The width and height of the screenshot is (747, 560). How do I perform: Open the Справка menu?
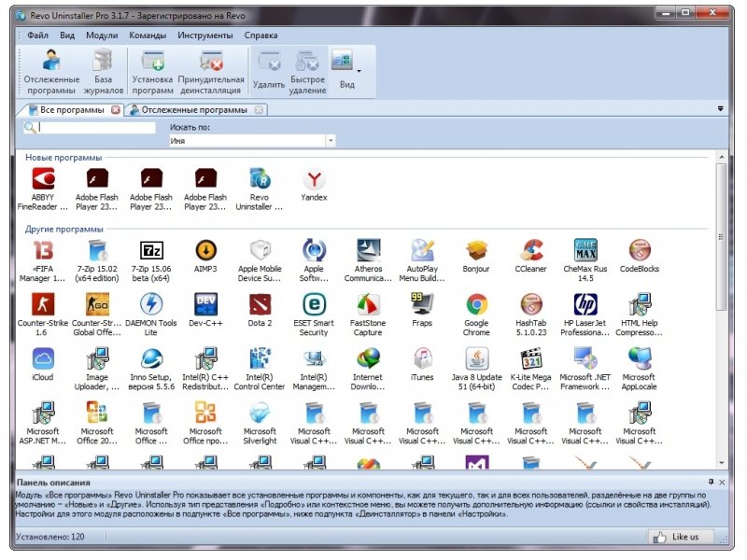pos(261,35)
